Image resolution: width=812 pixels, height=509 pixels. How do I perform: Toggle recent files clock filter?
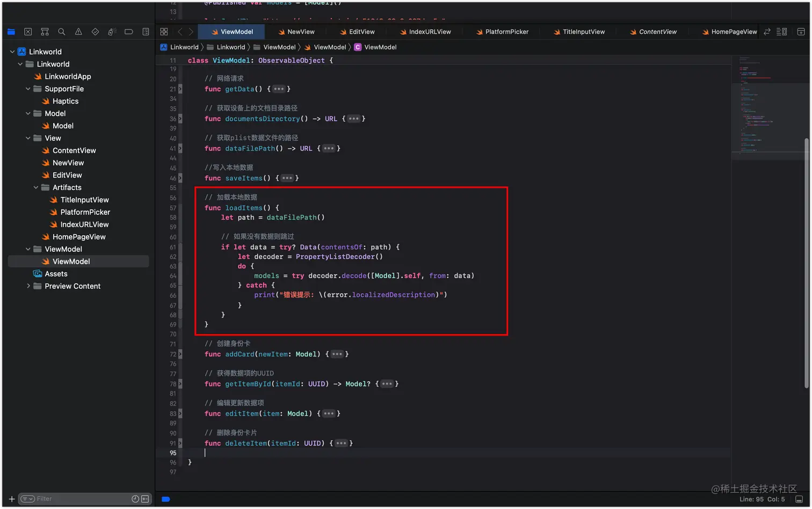tap(135, 499)
